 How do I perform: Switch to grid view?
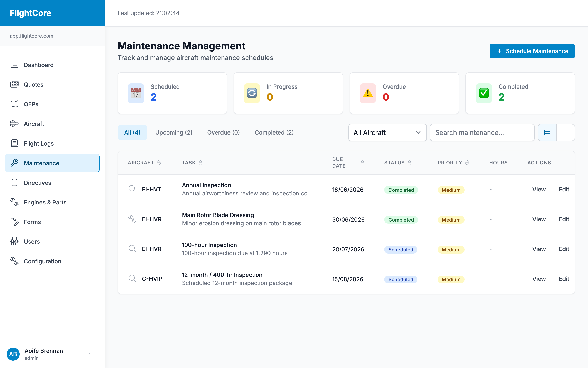coord(566,132)
